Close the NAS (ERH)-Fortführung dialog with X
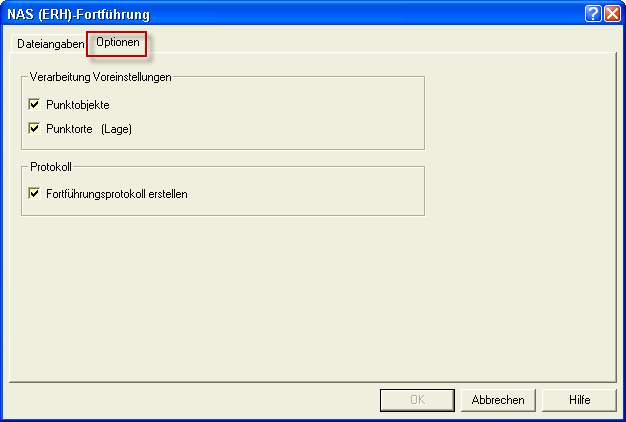626x422 pixels. point(612,14)
